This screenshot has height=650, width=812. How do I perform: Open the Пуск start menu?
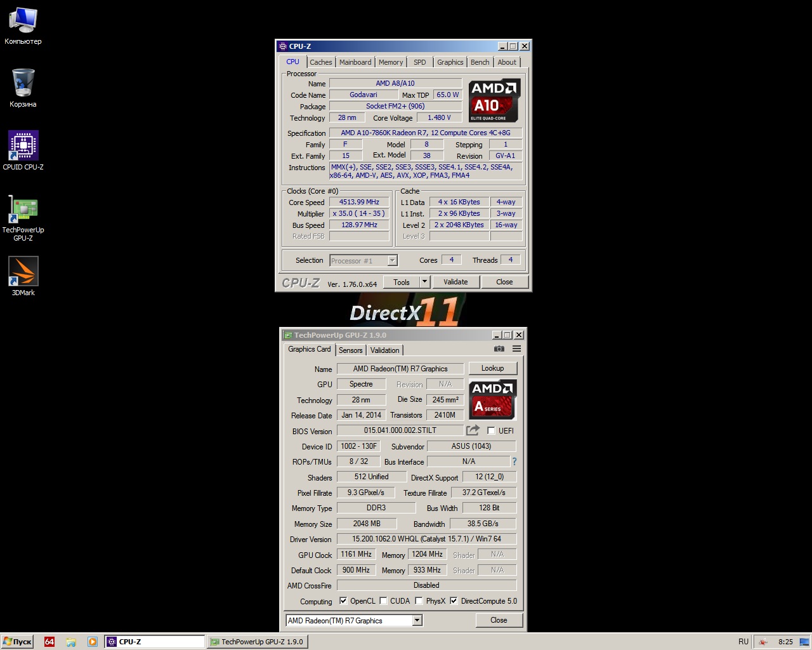(x=17, y=642)
